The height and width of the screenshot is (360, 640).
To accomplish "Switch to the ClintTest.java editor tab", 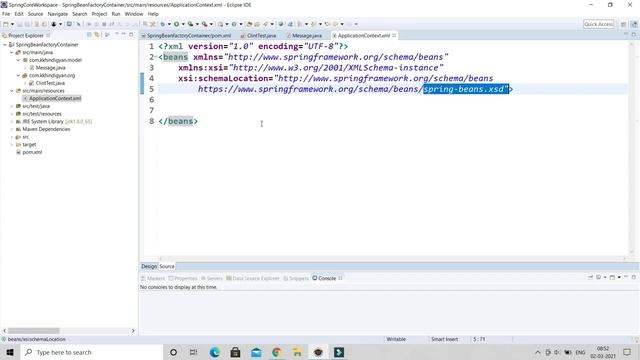I will 258,36.
